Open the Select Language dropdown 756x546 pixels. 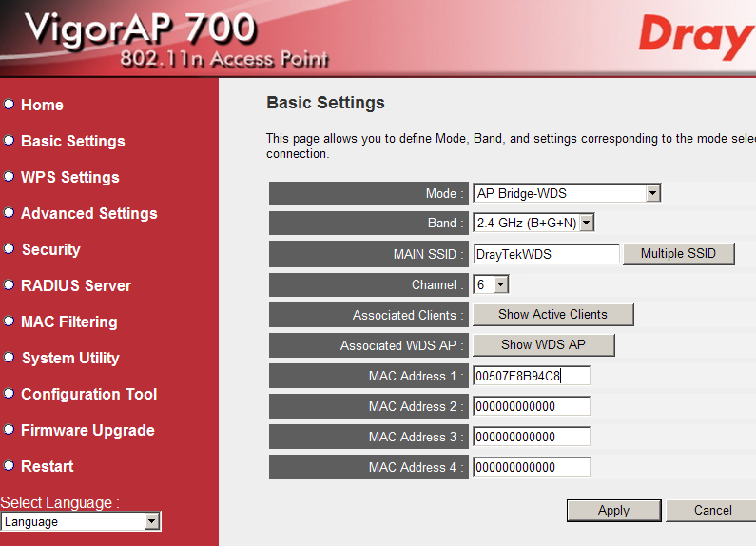tap(81, 521)
